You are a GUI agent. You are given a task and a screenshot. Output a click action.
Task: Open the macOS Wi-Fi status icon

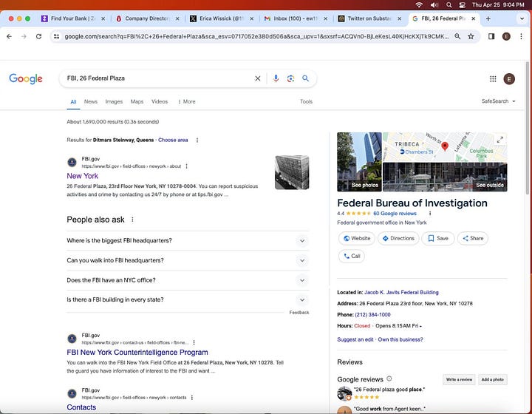pos(420,4)
